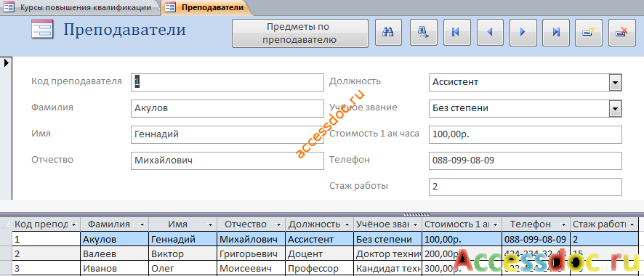Click cell Доцент in the datasheet

[319, 254]
